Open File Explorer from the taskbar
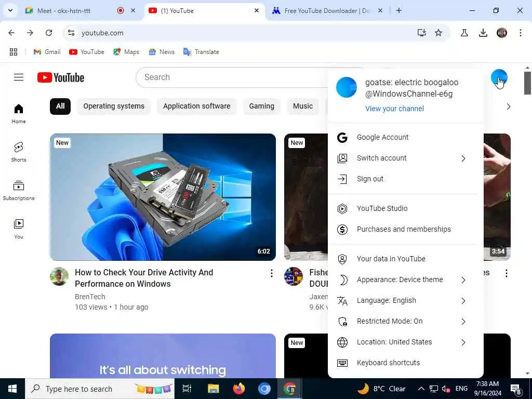This screenshot has height=399, width=532. pyautogui.click(x=214, y=389)
